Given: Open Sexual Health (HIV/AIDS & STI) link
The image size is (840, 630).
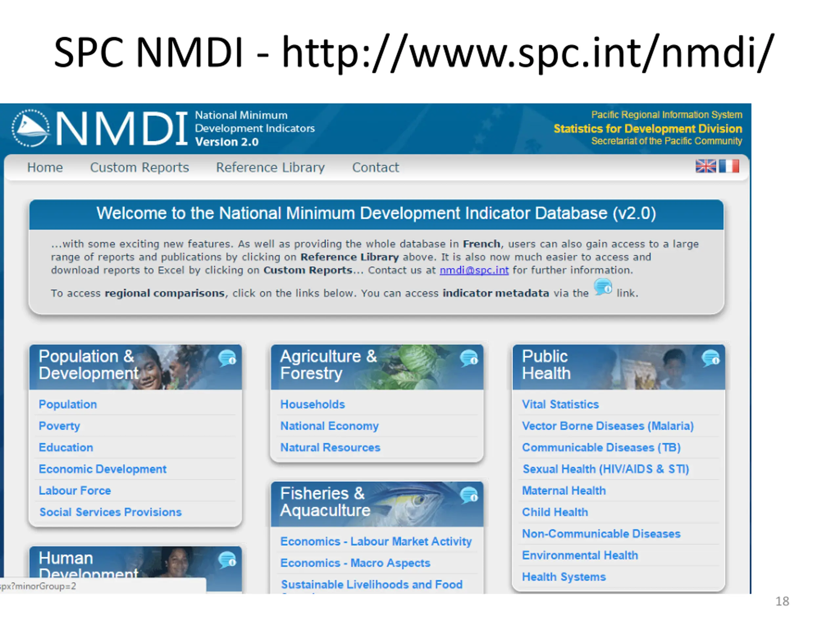Looking at the screenshot, I should point(605,469).
